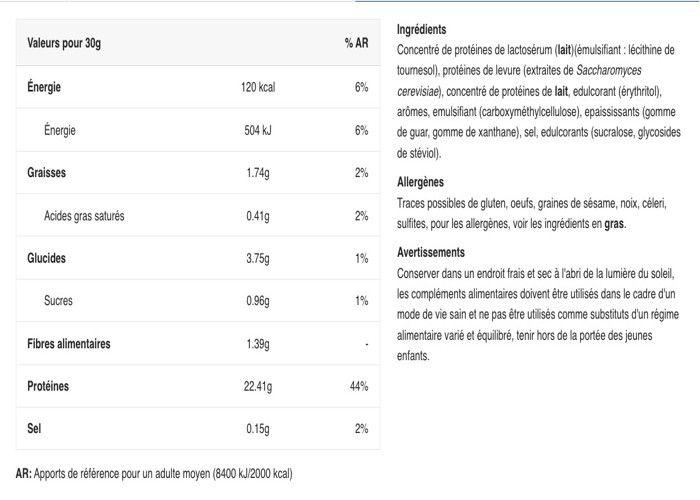Select the 44% protein reference intake
This screenshot has height=500, width=700.
point(358,386)
